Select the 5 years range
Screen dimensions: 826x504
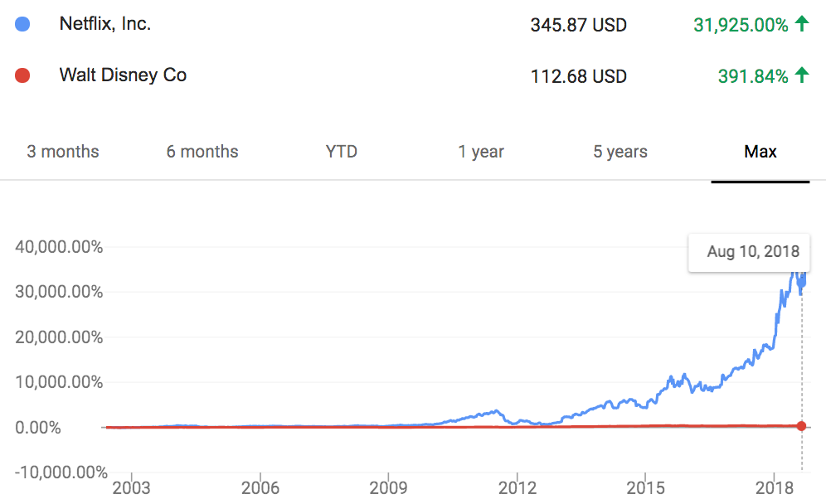tap(619, 152)
